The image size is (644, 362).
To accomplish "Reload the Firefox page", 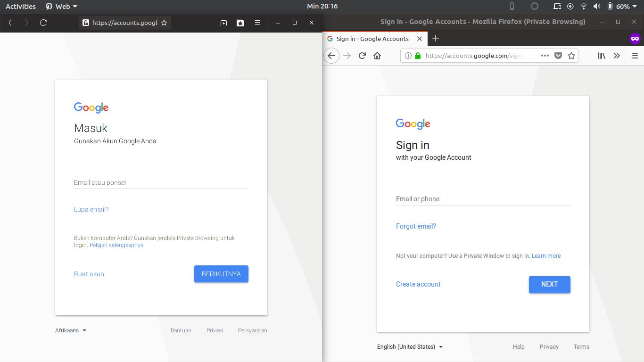I will [x=362, y=56].
